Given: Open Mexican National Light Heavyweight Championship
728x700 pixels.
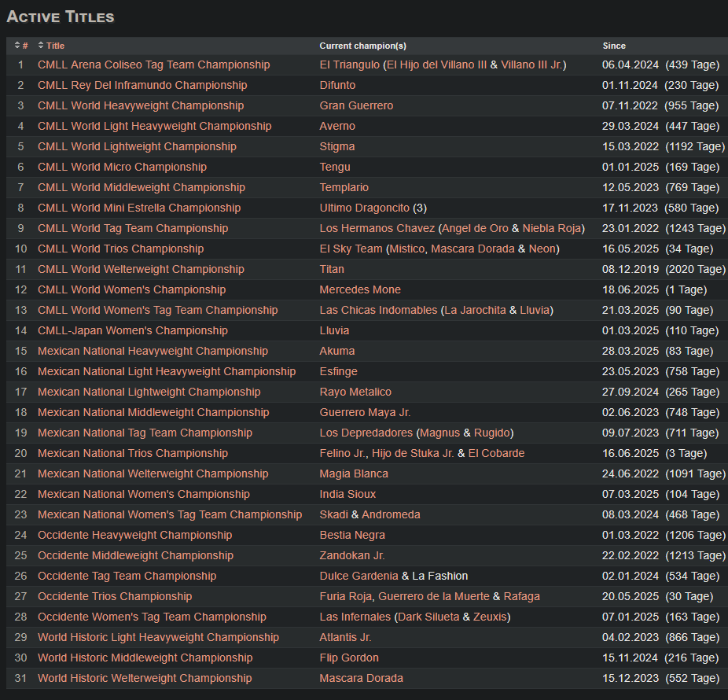Looking at the screenshot, I should point(167,371).
